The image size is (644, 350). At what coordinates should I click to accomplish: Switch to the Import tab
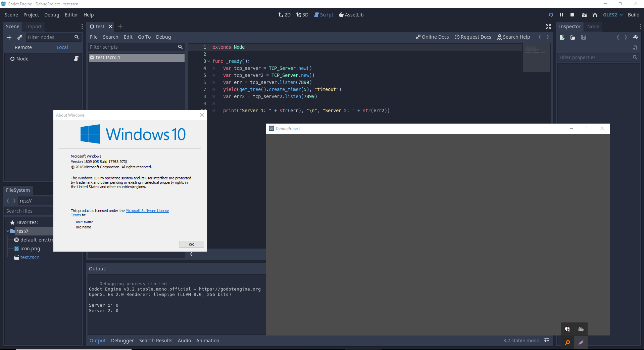click(x=34, y=27)
